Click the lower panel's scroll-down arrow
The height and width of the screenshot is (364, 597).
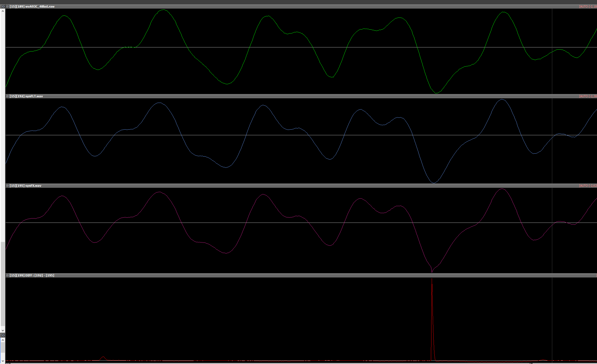[x=3, y=361]
